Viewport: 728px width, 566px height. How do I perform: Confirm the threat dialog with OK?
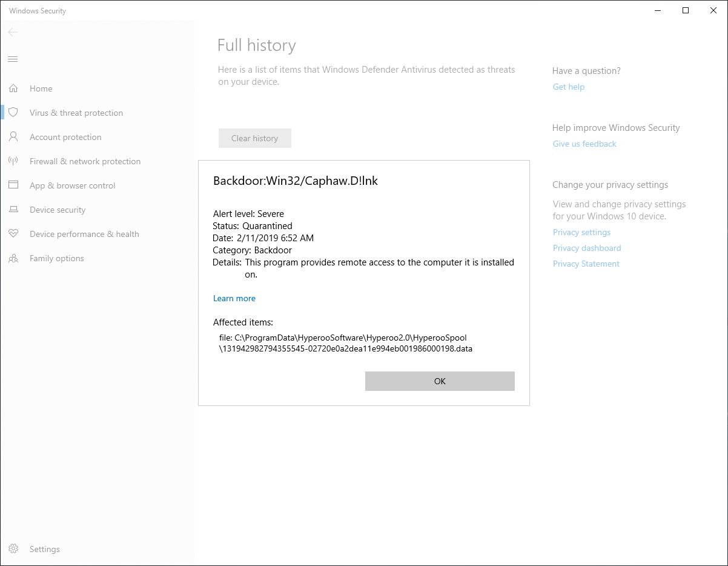[x=440, y=381]
